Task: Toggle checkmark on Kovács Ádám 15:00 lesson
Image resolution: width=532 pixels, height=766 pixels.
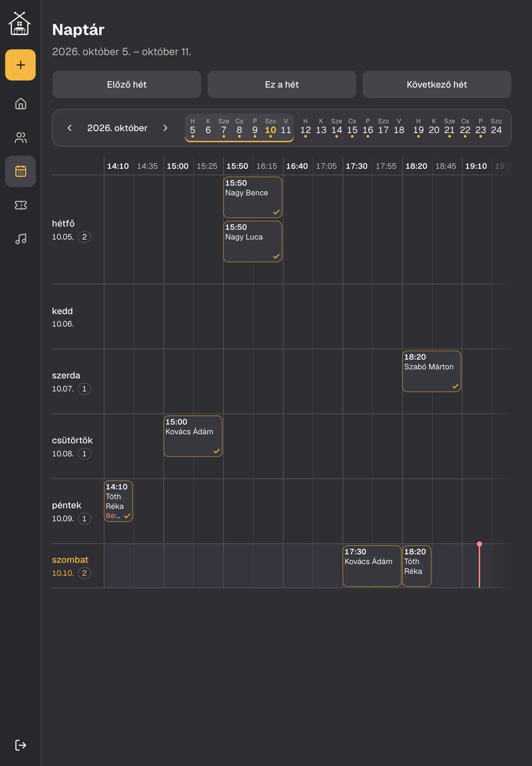Action: pyautogui.click(x=217, y=451)
